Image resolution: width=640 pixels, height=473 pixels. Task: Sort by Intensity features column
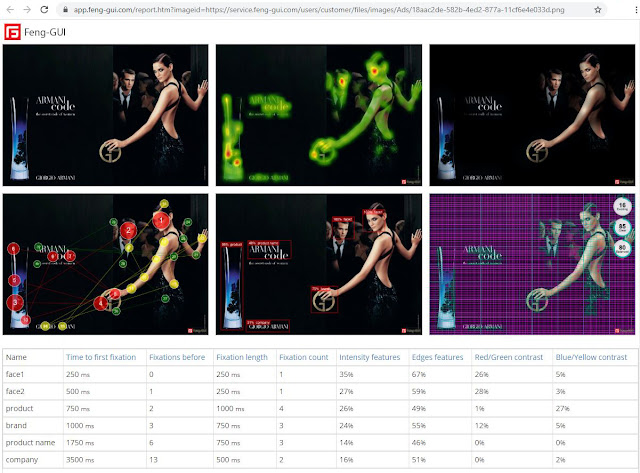[x=369, y=357]
